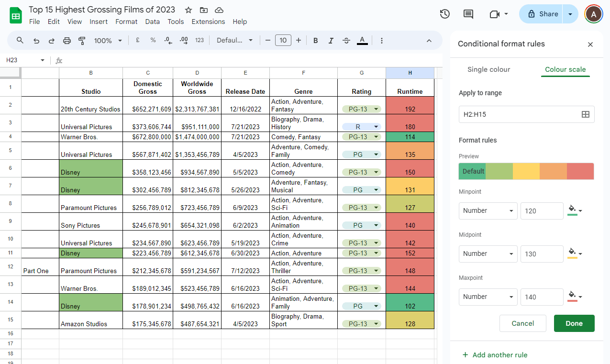Open the Data menu
The width and height of the screenshot is (610, 364).
[x=153, y=22]
